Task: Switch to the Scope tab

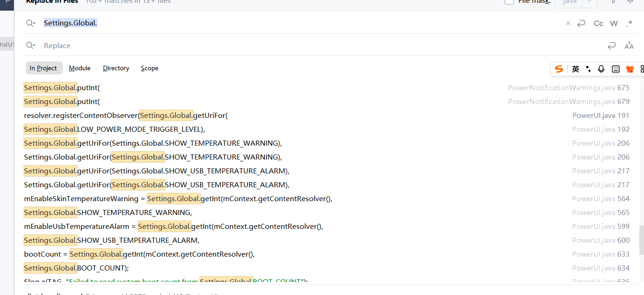Action: (x=150, y=68)
